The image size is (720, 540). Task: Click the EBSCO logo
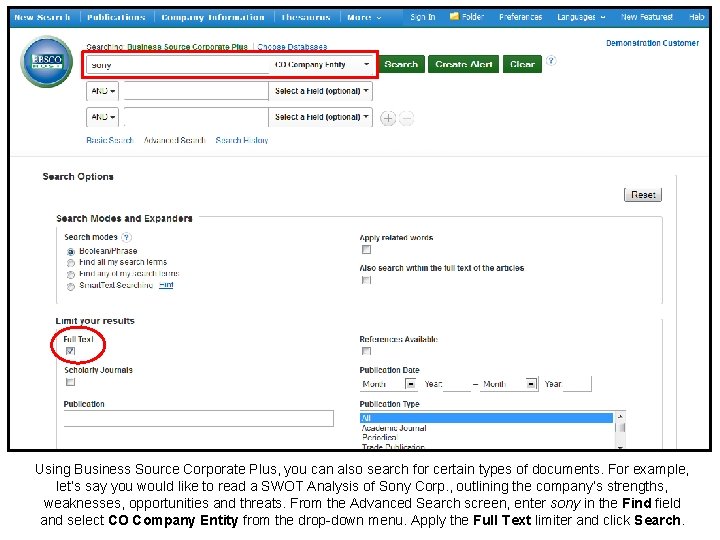[x=46, y=61]
